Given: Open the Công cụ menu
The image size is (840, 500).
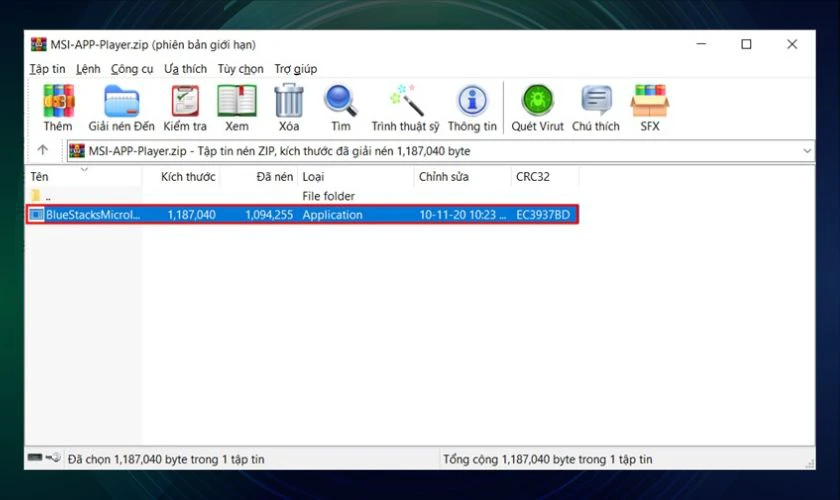Looking at the screenshot, I should pos(132,69).
